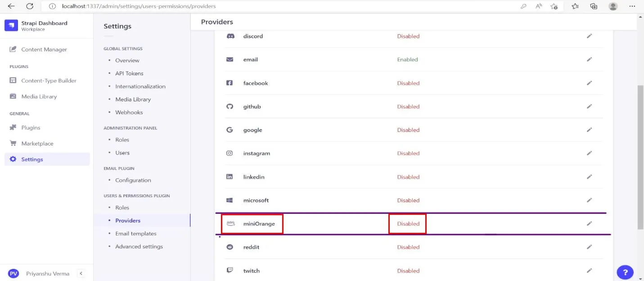
Task: Reload the browser page
Action: point(30,6)
